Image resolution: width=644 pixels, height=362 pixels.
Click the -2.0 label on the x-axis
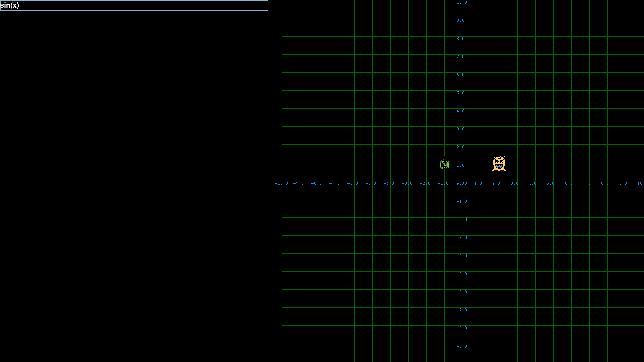tap(425, 183)
